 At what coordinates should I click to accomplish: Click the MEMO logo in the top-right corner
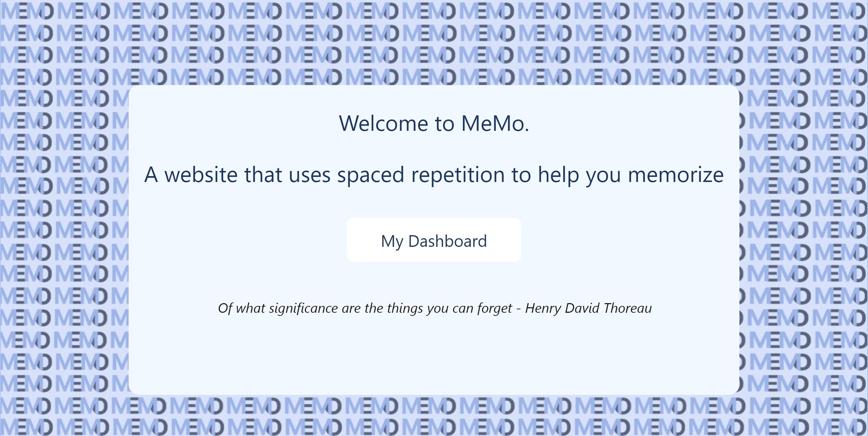pos(844,10)
